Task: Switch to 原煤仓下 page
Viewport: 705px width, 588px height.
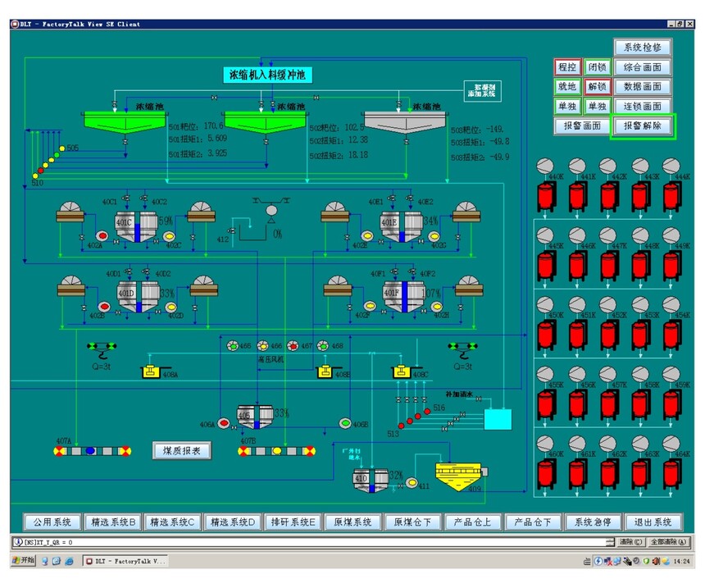Action: (412, 522)
